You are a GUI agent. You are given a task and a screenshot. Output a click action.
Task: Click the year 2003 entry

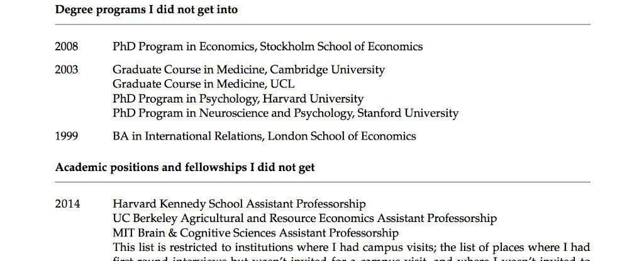tap(67, 70)
